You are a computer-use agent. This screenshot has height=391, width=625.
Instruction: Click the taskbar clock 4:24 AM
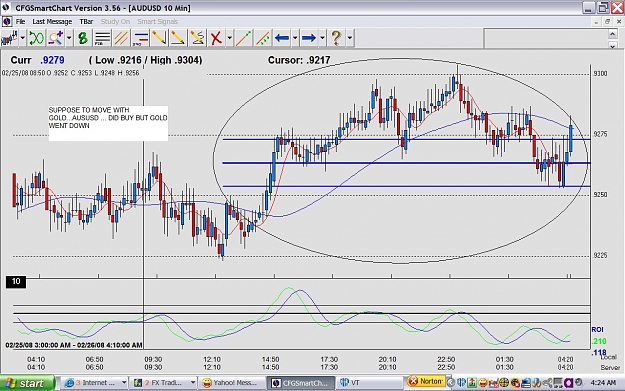click(x=603, y=383)
